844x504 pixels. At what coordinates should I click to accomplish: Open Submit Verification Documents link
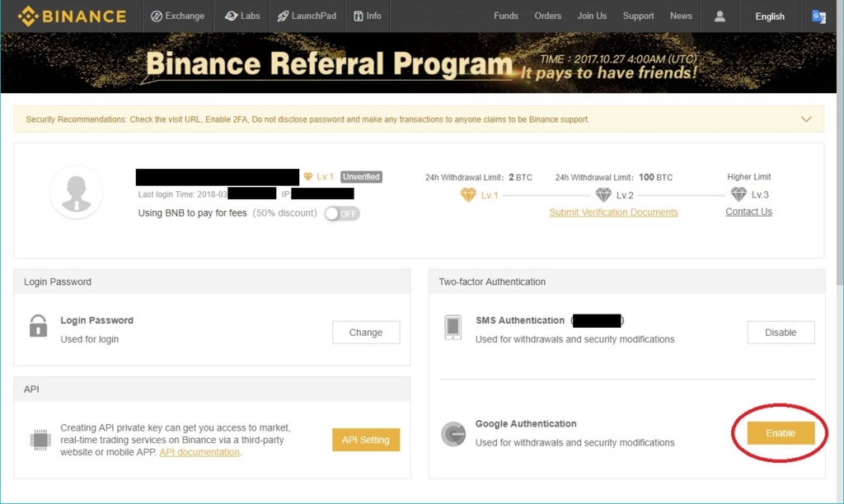coord(613,212)
